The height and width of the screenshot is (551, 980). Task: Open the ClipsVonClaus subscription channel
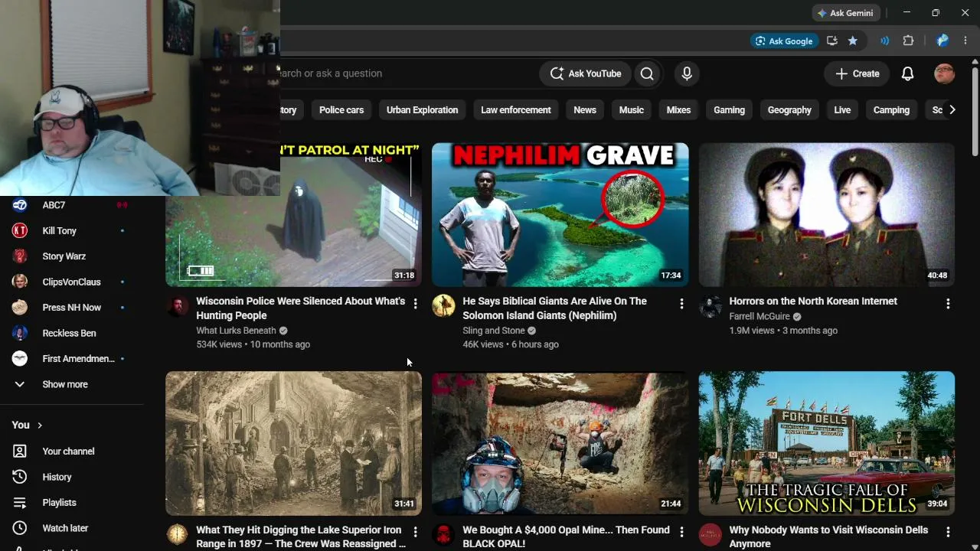[70, 282]
